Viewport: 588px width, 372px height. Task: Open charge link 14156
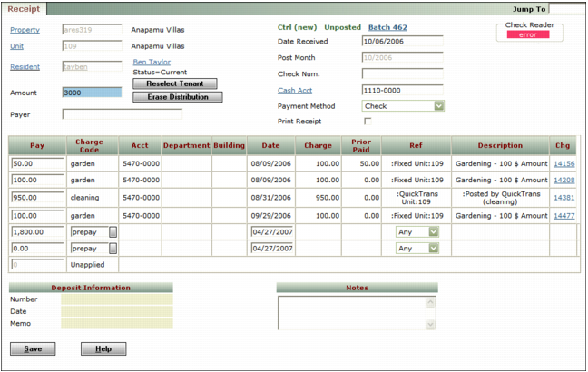click(x=563, y=164)
